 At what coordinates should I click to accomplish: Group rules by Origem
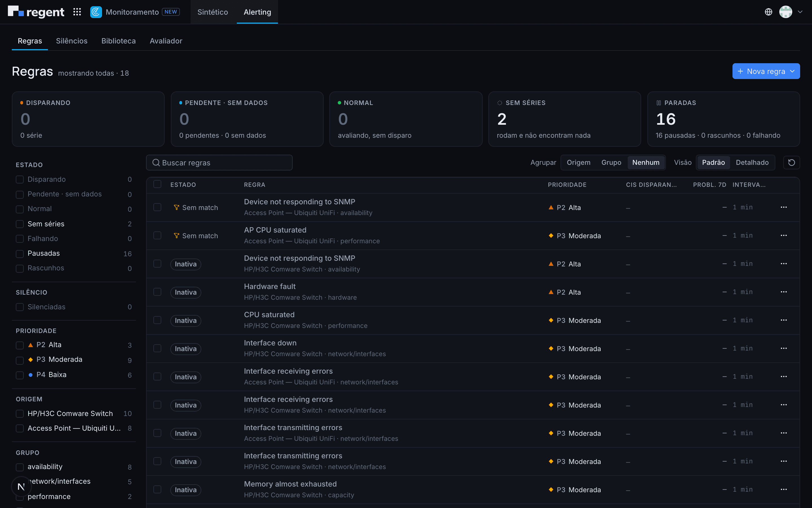[579, 163]
